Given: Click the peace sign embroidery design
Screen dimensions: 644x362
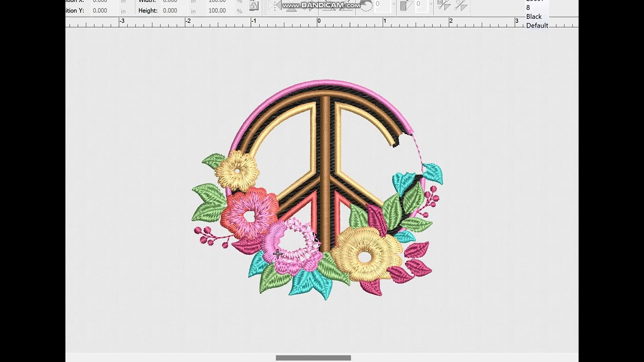Looking at the screenshot, I should point(317,190).
